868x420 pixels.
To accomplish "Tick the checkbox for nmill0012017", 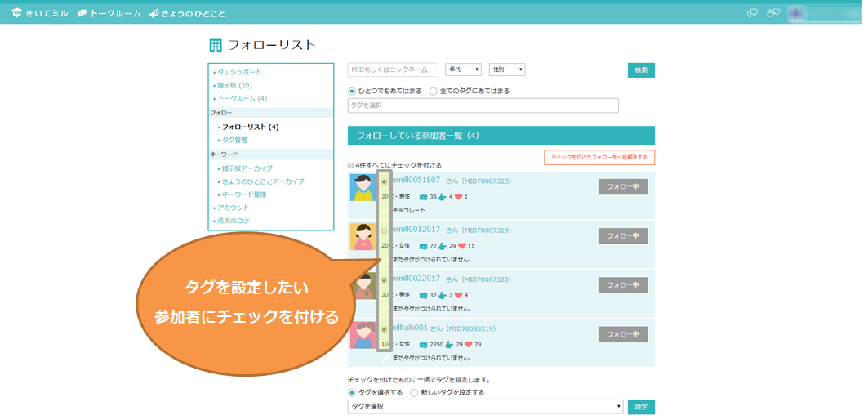I will point(385,231).
